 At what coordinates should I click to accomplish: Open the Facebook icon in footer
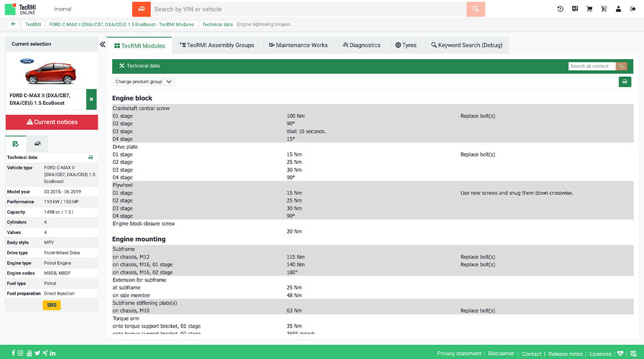click(14, 353)
